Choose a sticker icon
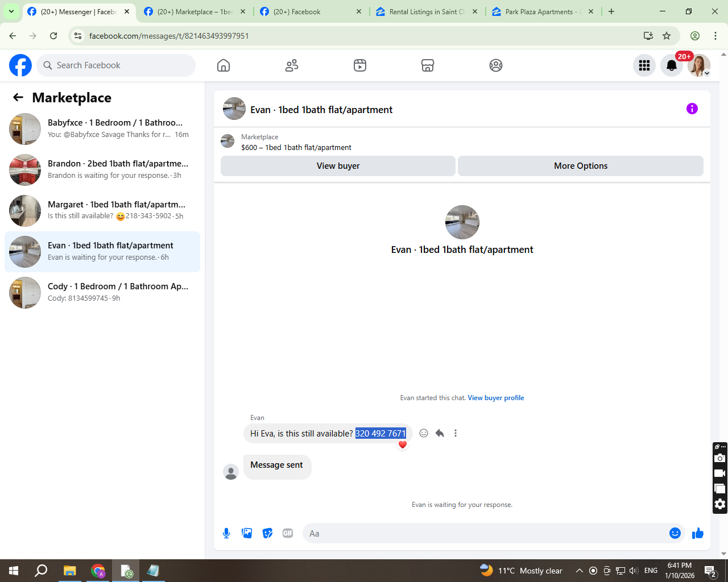This screenshot has width=728, height=582. [x=267, y=533]
